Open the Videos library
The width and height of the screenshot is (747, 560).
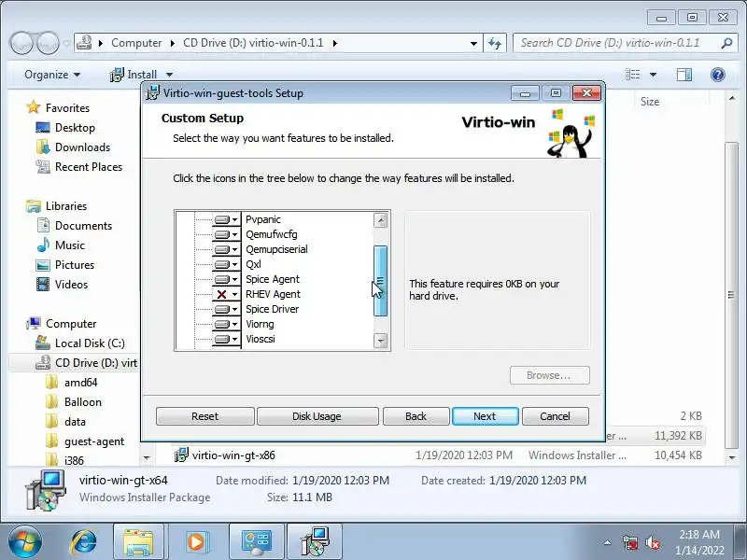71,285
